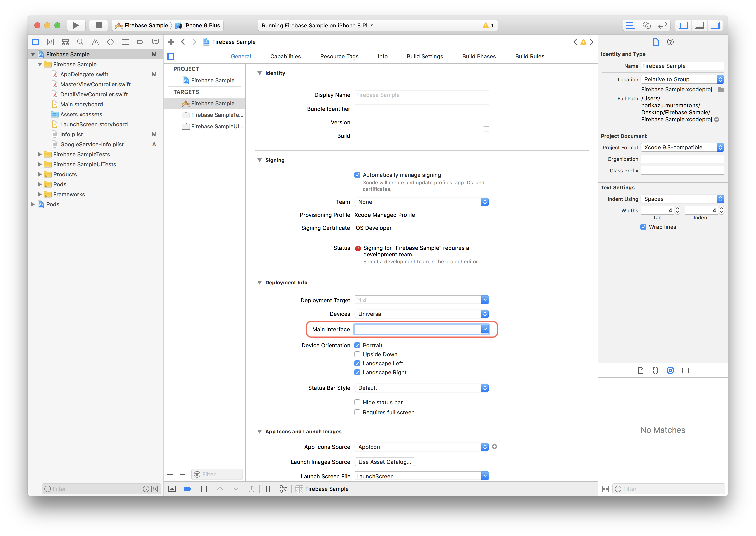The height and width of the screenshot is (536, 756).
Task: Collapse the Signing section
Action: click(260, 160)
